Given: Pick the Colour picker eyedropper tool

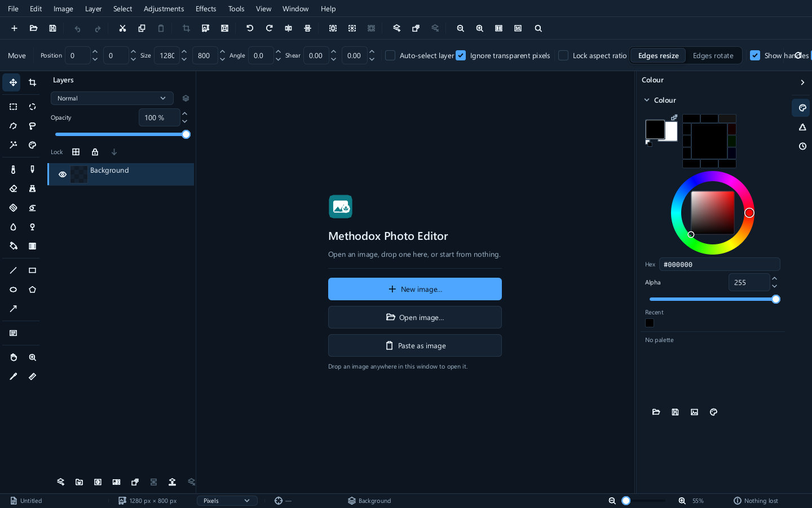Looking at the screenshot, I should 13,376.
